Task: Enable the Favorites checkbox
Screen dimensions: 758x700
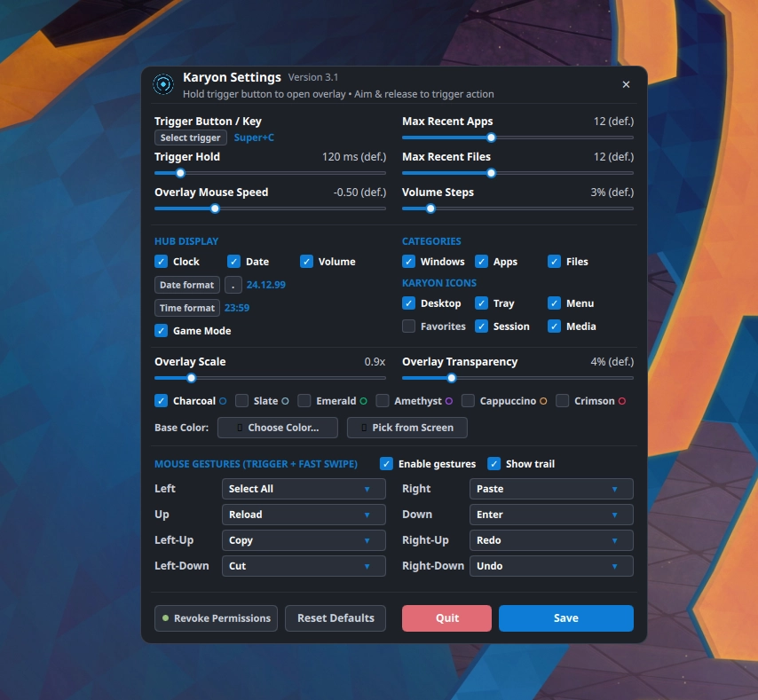Action: click(x=408, y=326)
